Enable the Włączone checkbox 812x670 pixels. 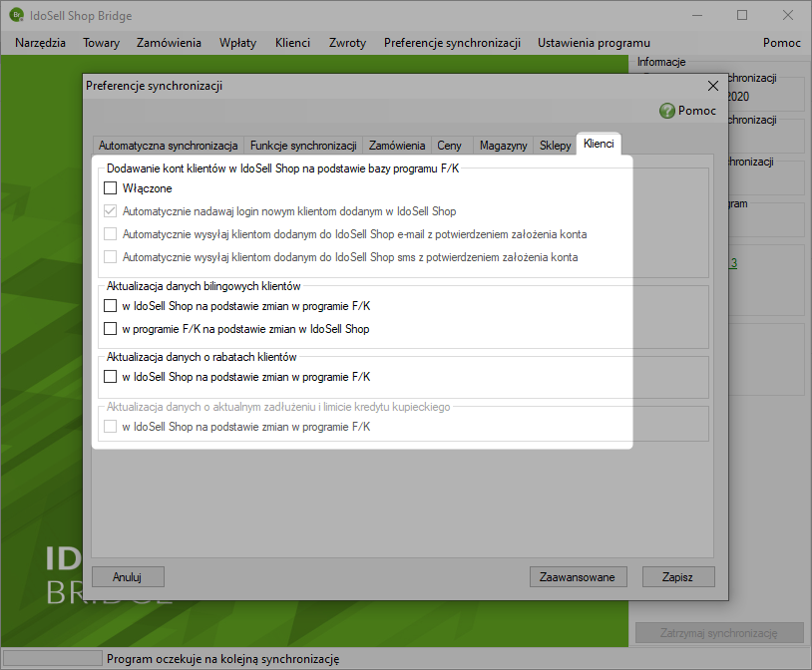pos(111,188)
